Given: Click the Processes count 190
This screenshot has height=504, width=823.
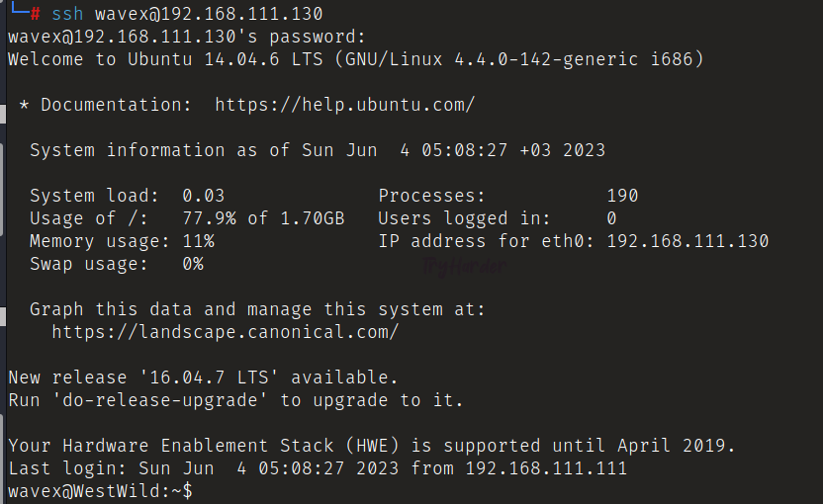Looking at the screenshot, I should (x=622, y=196).
